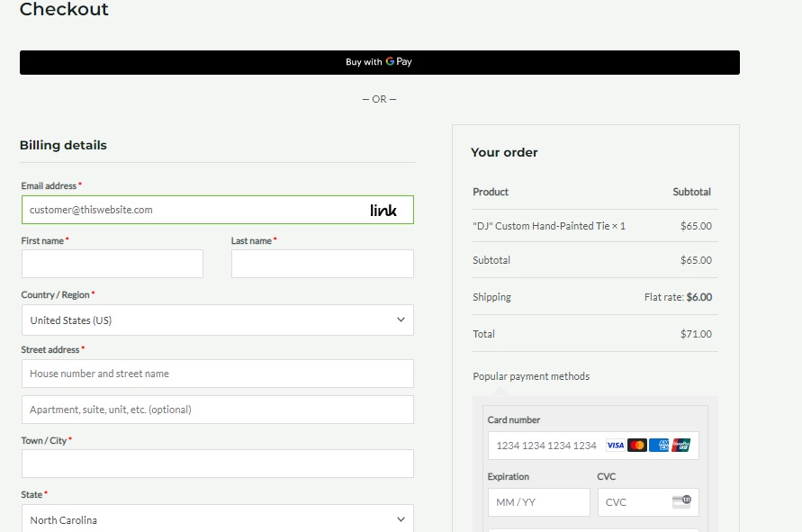
Task: Click the Popular payment methods label
Action: pyautogui.click(x=531, y=376)
